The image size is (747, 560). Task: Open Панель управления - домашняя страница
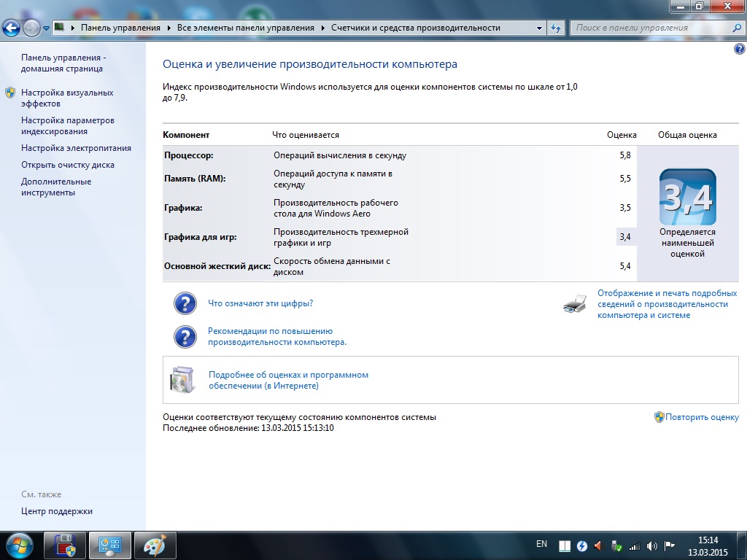click(63, 63)
